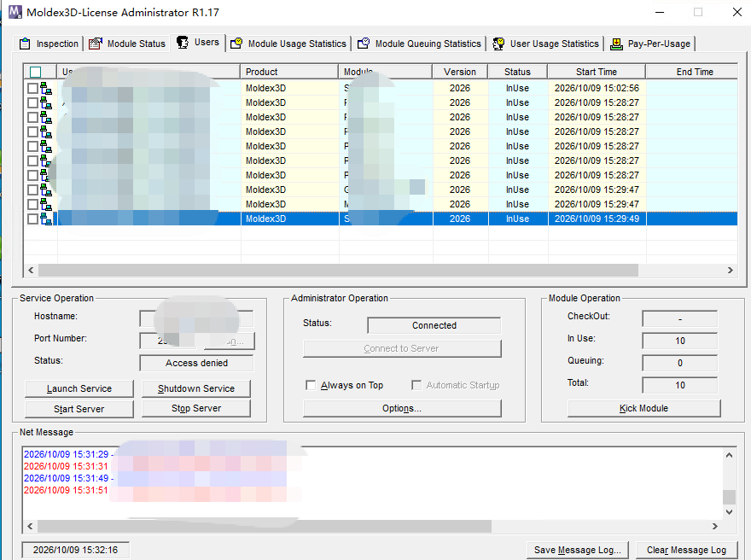Sort by the Product column header

coord(289,72)
